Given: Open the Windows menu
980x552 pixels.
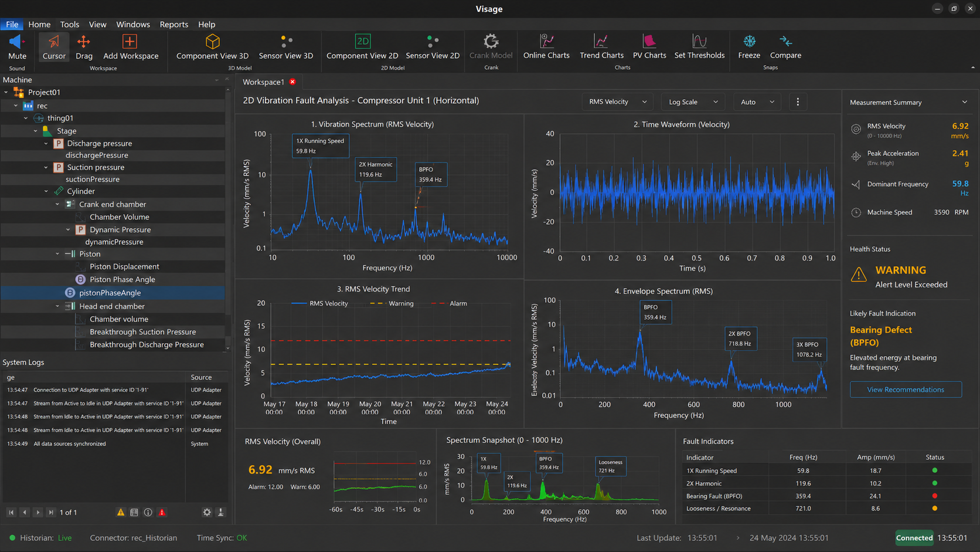Looking at the screenshot, I should coord(133,24).
